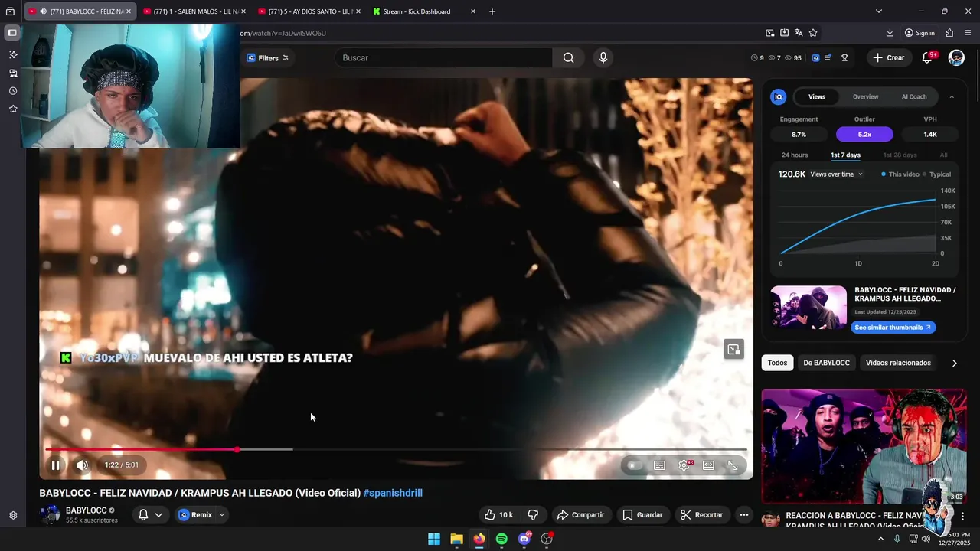Click the Remix button

tap(194, 515)
